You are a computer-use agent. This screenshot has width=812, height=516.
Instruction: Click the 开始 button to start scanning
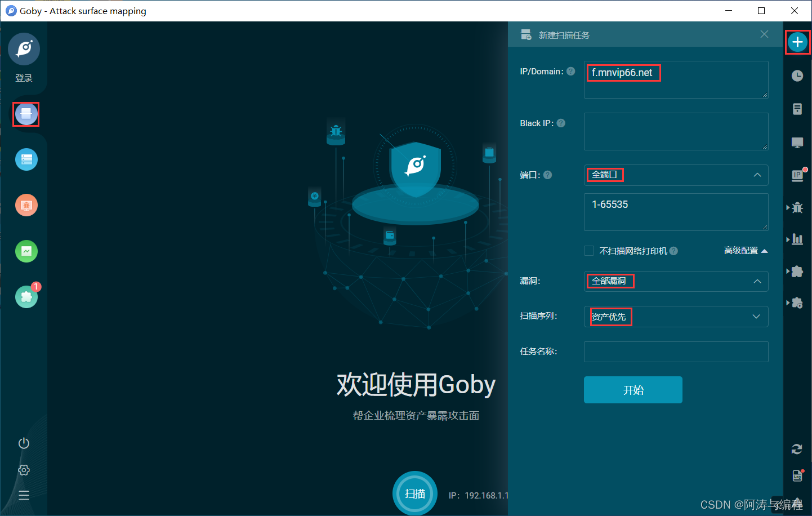(x=633, y=389)
